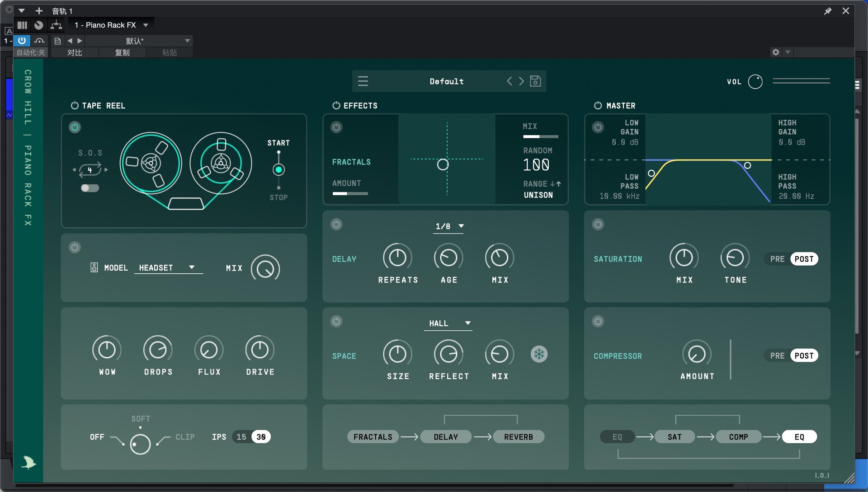The image size is (868, 492).
Task: Go to the next preset arrow
Action: click(x=522, y=81)
